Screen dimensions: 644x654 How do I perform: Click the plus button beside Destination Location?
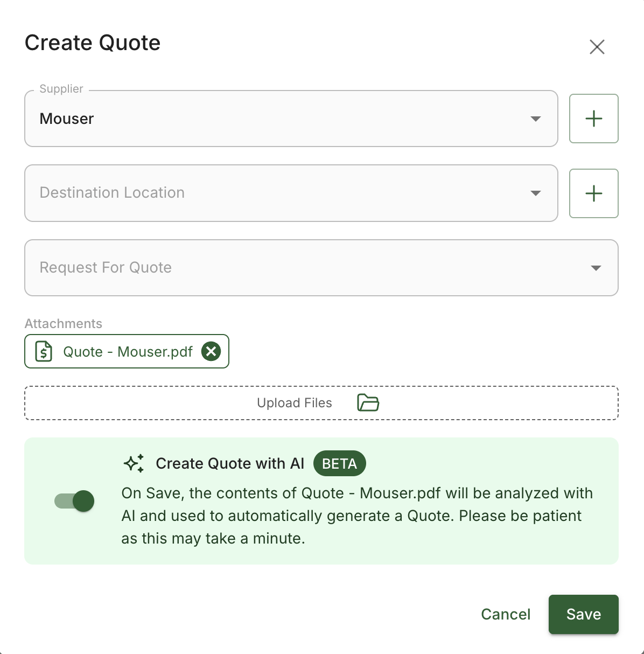(x=593, y=193)
